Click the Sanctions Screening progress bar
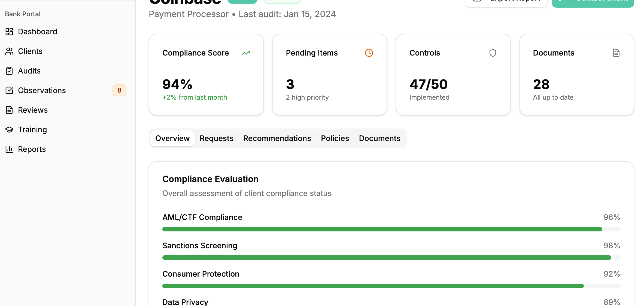 click(391, 258)
